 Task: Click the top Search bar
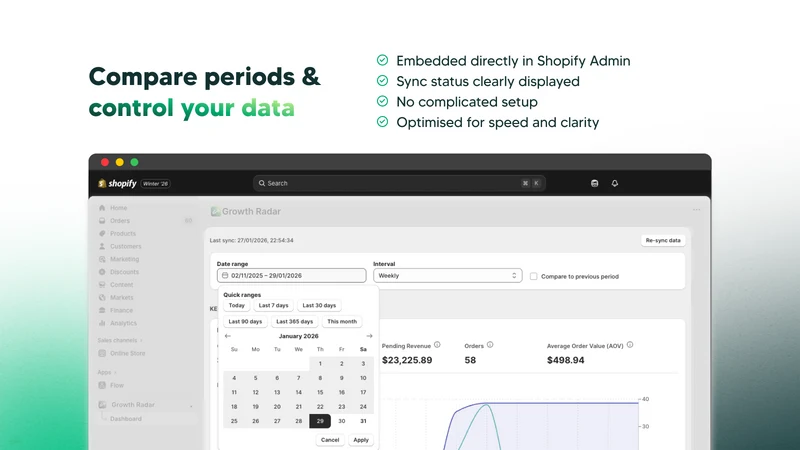coord(399,183)
